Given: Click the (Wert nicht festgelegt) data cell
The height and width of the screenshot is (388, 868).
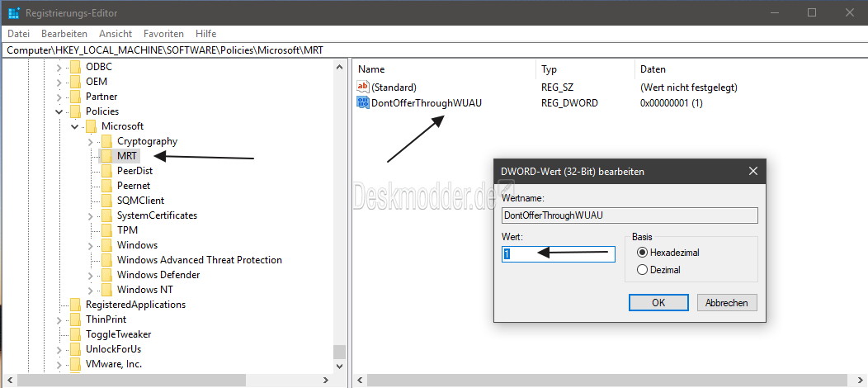Looking at the screenshot, I should 689,88.
